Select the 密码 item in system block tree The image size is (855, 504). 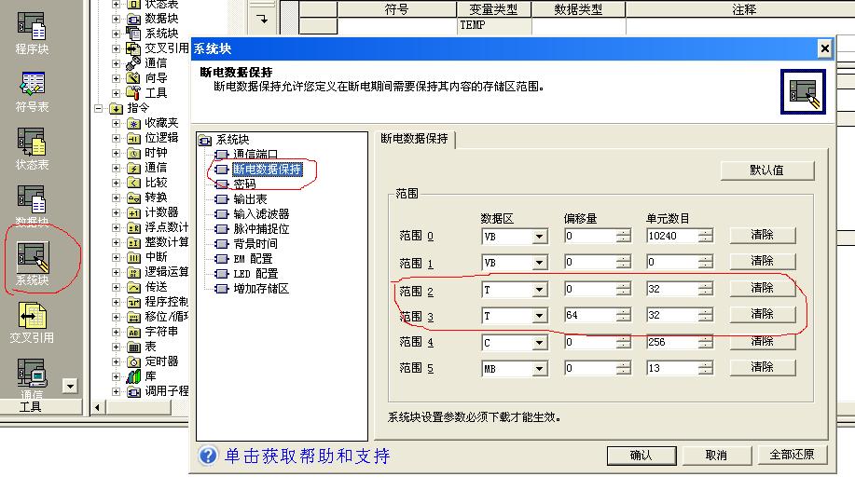[x=244, y=184]
